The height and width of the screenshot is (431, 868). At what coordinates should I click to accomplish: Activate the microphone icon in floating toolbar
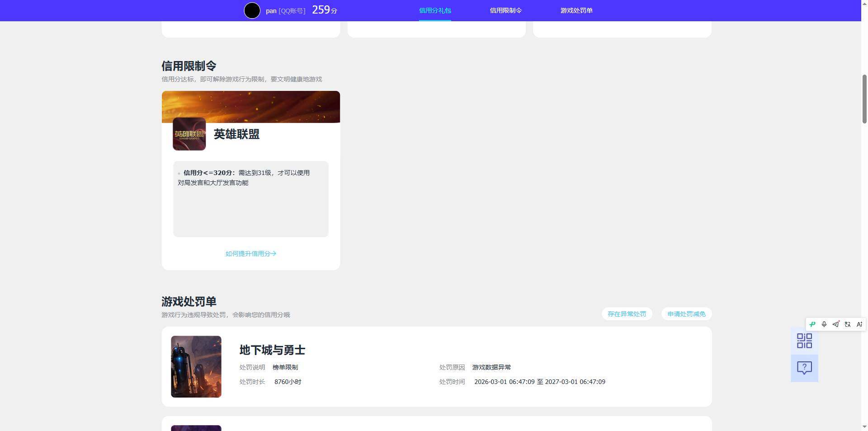[x=824, y=324]
